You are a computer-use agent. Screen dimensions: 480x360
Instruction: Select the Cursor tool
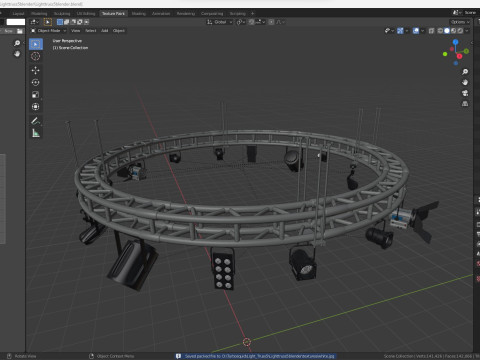pos(36,56)
